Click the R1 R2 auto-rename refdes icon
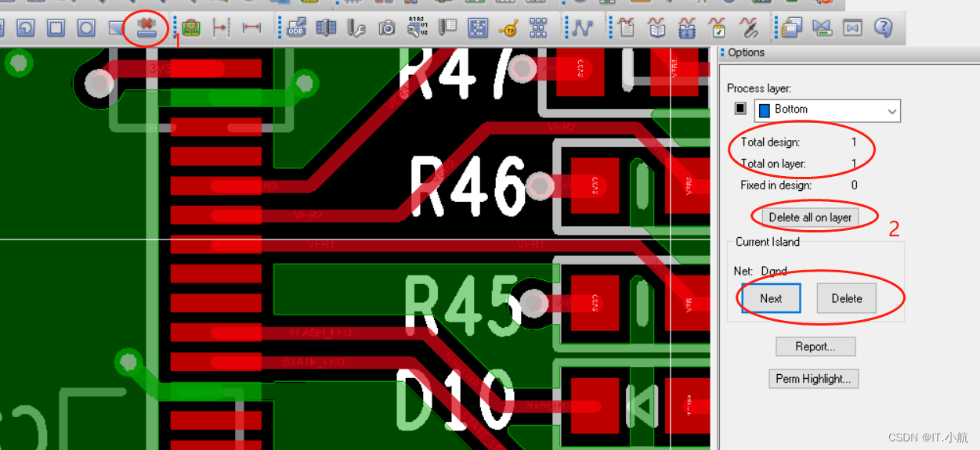980x450 pixels. 417,28
